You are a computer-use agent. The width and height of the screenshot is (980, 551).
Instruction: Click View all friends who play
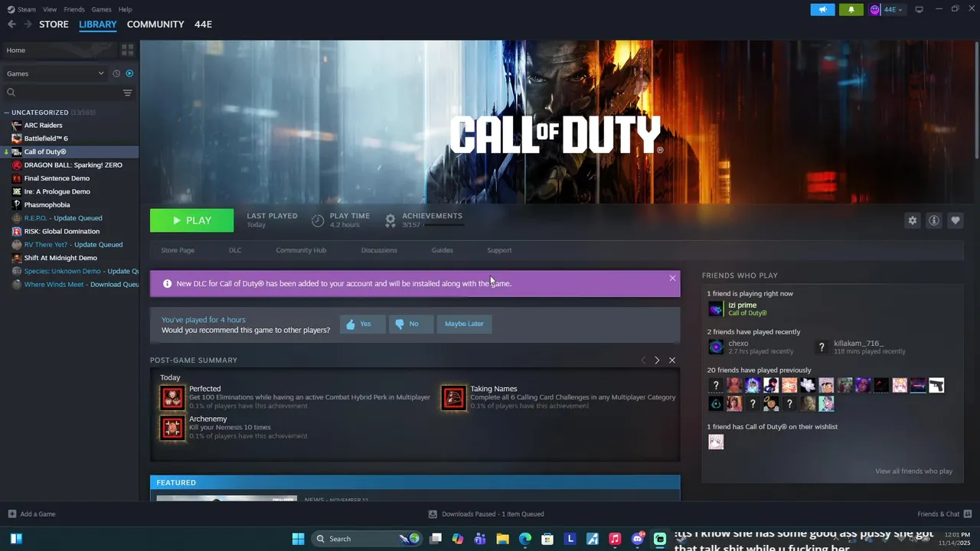coord(913,471)
